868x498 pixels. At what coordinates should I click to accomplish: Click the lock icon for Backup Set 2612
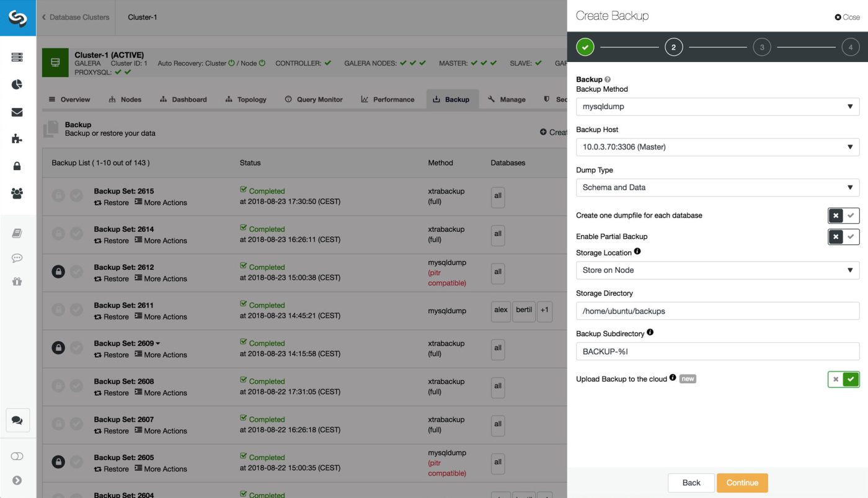[x=58, y=272]
